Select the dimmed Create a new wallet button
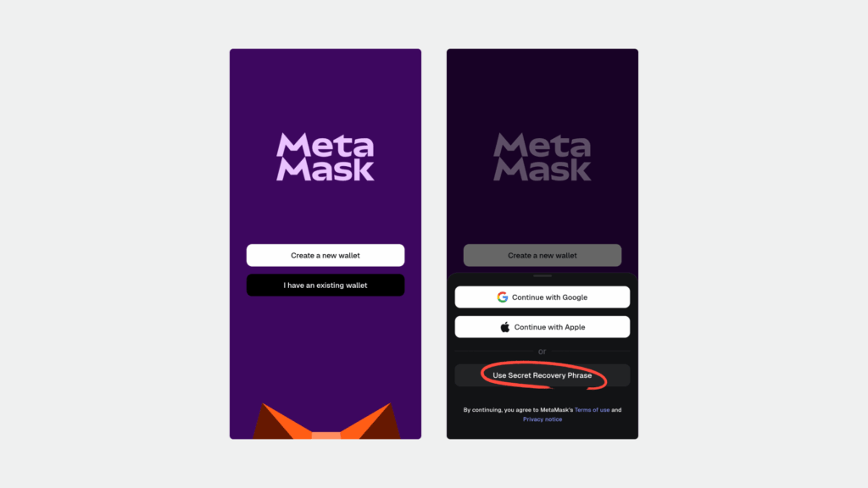This screenshot has height=488, width=868. pyautogui.click(x=542, y=255)
